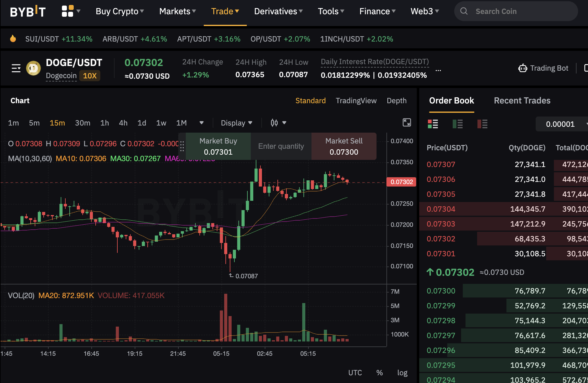Select ask price 0.07307 in order book
This screenshot has height=383, width=588.
(x=441, y=165)
